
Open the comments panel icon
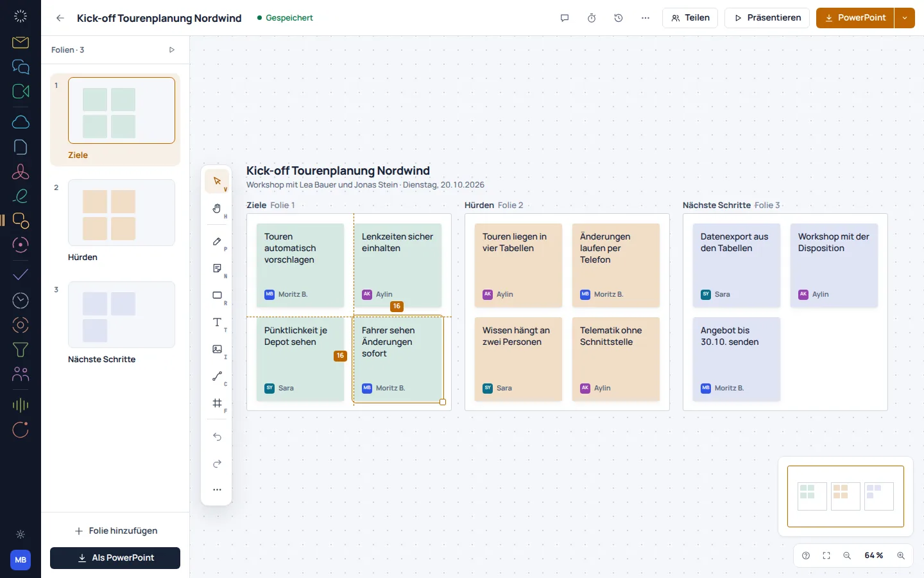pos(565,18)
